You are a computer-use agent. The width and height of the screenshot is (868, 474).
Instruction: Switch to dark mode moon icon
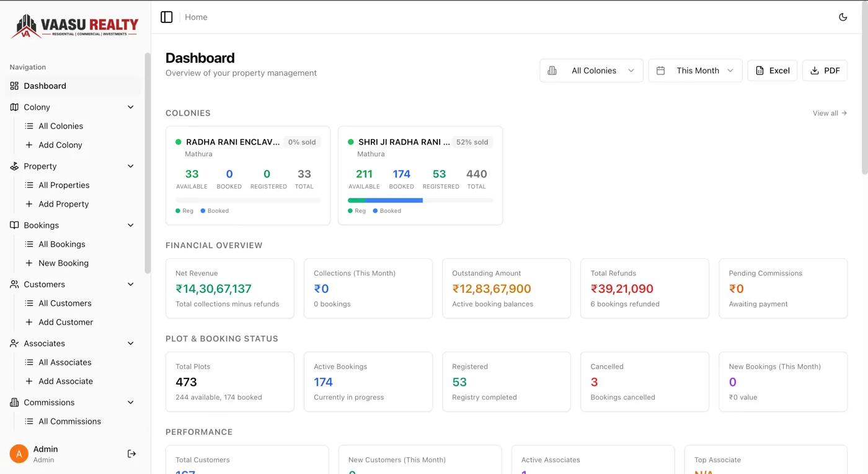click(843, 17)
